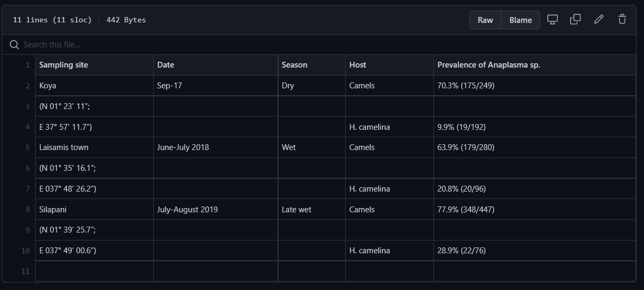Open file in GitHub Desktop icon
This screenshot has width=644, height=290.
pos(553,20)
